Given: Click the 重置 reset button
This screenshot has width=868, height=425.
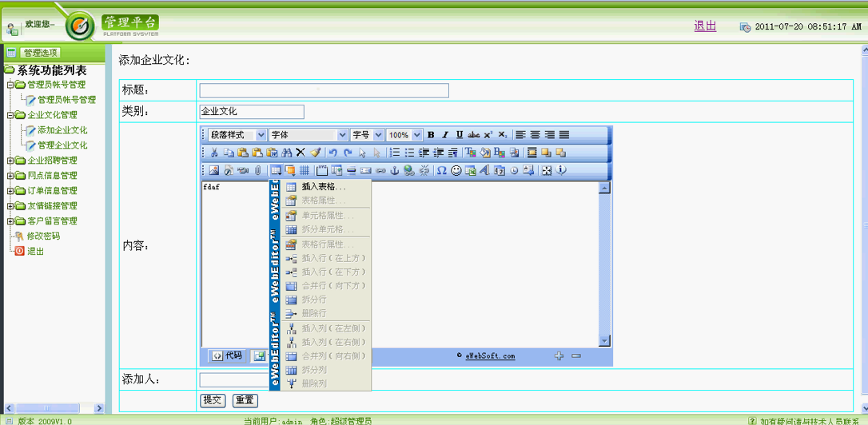Looking at the screenshot, I should (x=246, y=400).
